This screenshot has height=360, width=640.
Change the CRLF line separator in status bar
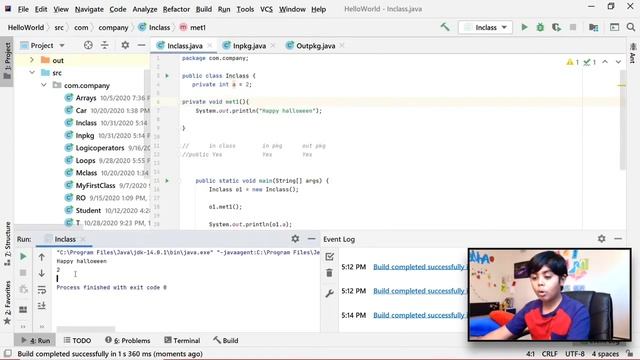pos(549,354)
